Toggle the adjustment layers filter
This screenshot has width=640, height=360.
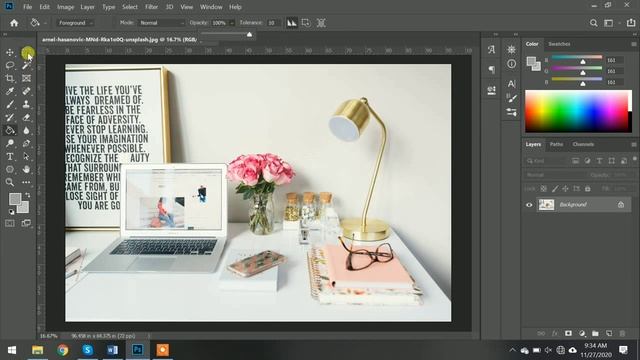click(x=587, y=161)
